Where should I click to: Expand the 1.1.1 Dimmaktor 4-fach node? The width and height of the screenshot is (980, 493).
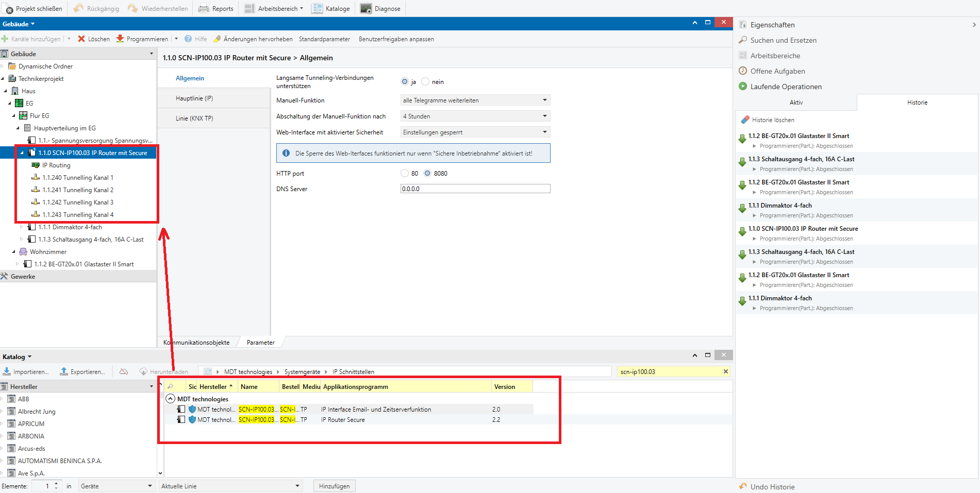click(x=22, y=227)
